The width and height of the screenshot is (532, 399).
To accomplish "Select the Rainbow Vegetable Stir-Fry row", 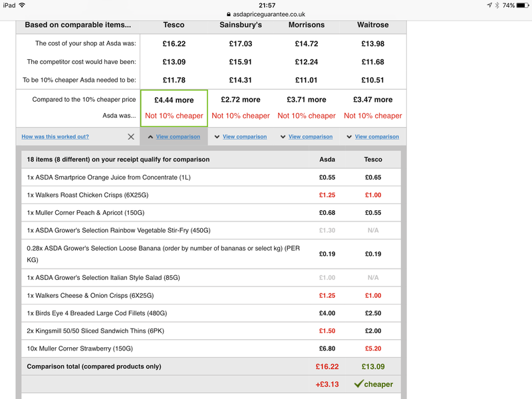I will pos(211,230).
